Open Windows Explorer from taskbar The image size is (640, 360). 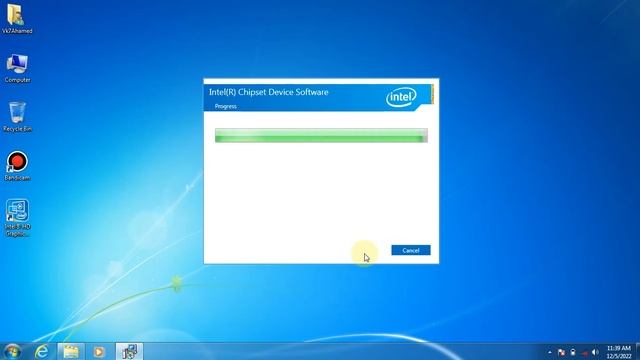click(71, 351)
